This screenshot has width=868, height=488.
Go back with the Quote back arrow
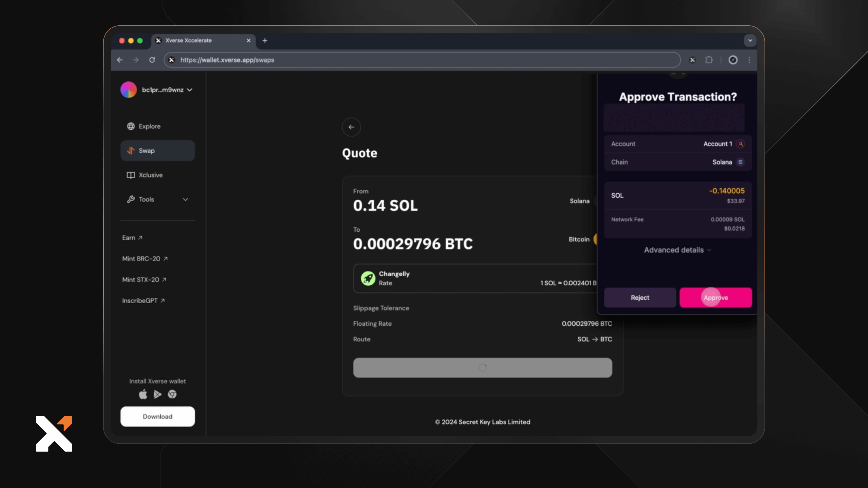(x=351, y=127)
